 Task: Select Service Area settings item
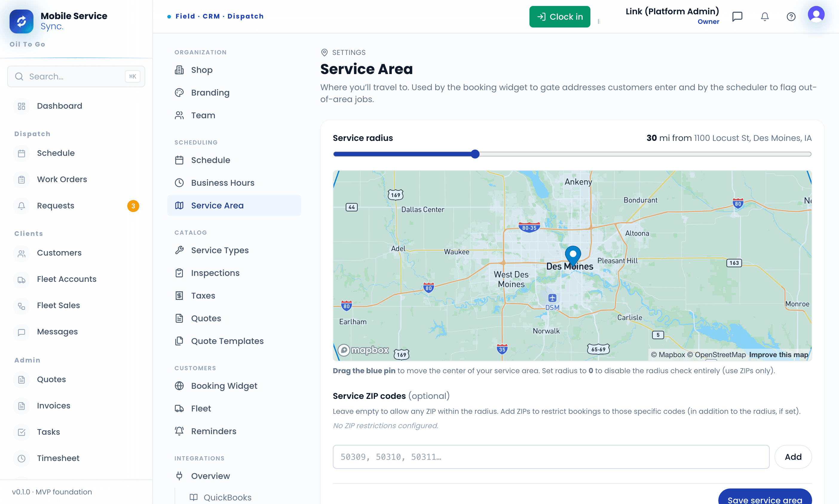[x=234, y=205]
